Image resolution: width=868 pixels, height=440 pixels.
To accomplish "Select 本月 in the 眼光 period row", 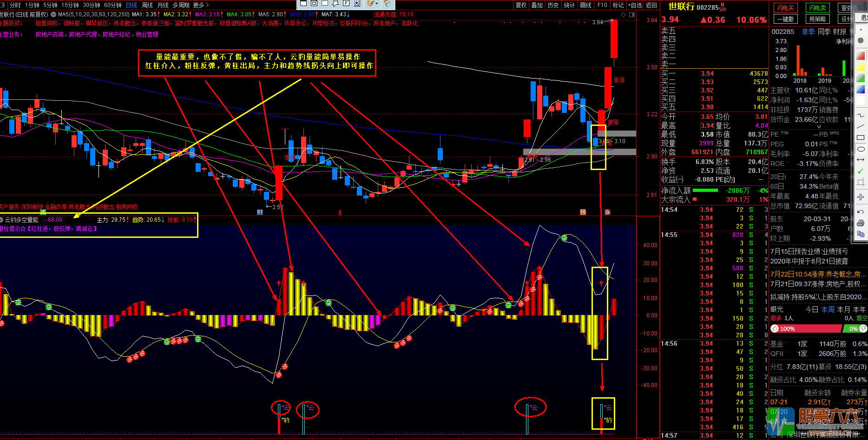I will 843,309.
